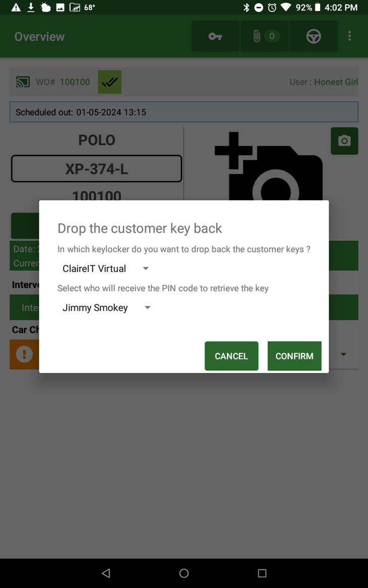Open the Jimmy Smokey recipient dropdown
This screenshot has width=368, height=588.
tap(107, 308)
